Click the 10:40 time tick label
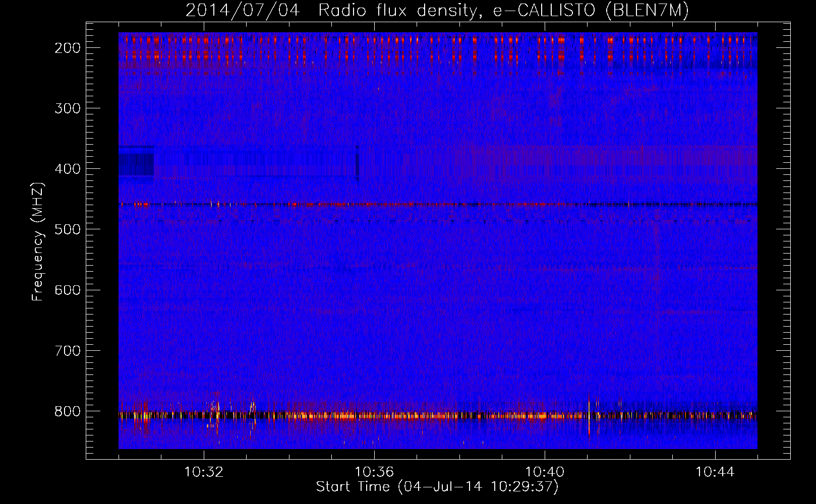816x504 pixels. [x=545, y=472]
